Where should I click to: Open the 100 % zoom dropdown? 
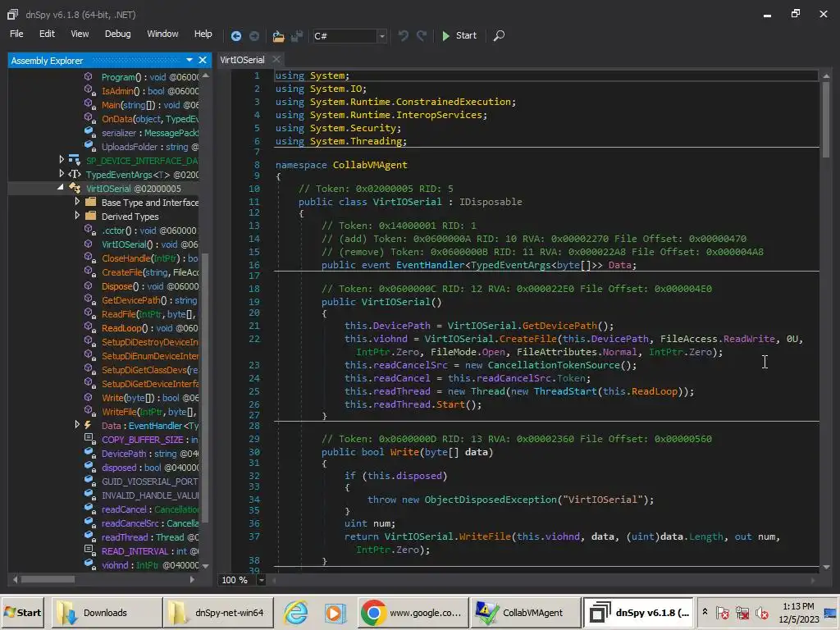coord(262,580)
